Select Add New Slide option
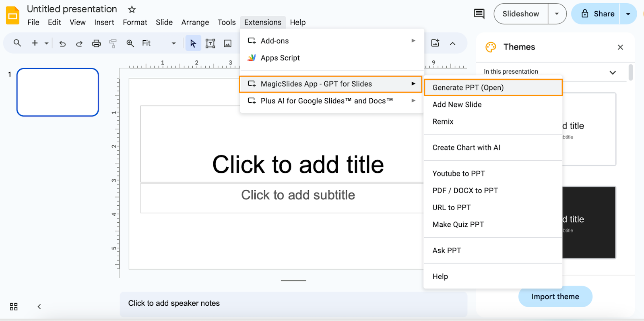The width and height of the screenshot is (644, 321). click(x=493, y=105)
